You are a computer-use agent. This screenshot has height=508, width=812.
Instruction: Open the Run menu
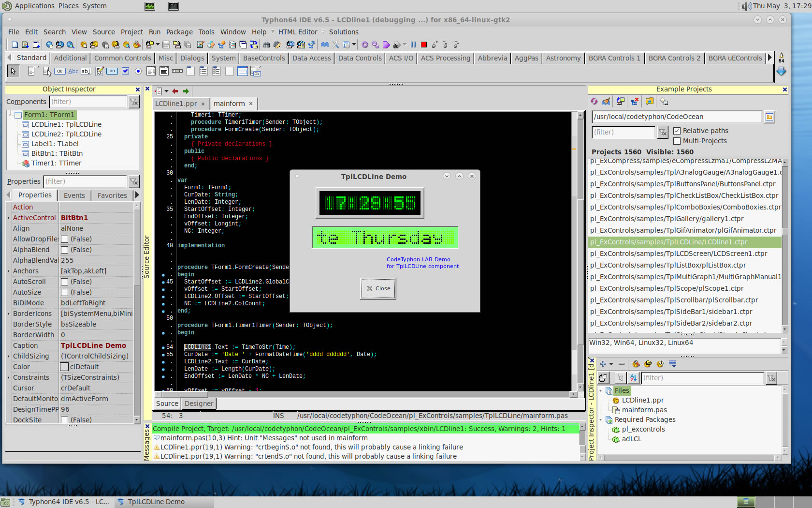pos(155,32)
